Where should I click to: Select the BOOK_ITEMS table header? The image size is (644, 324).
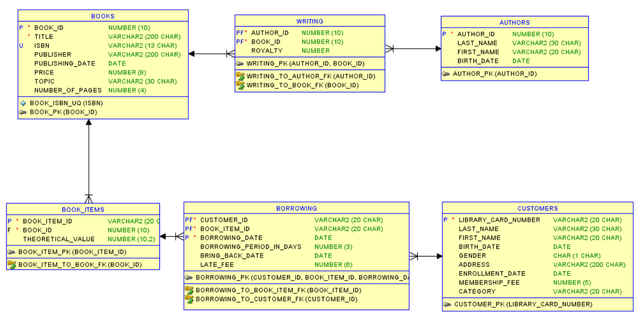click(83, 210)
